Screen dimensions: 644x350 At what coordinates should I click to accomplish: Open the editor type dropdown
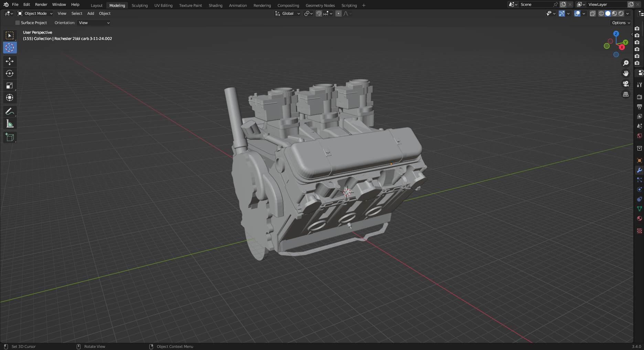tap(9, 13)
